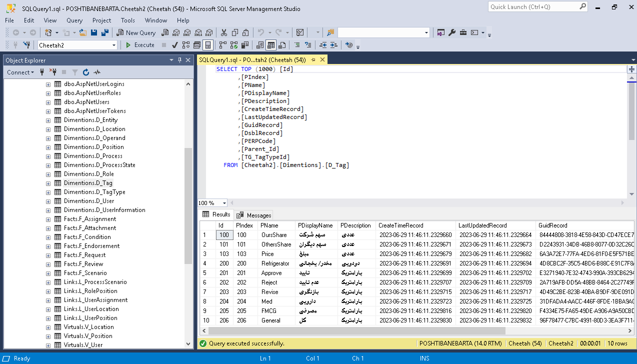Click the wrench Properties icon
Viewport: 637px width, 364px height.
452,32
